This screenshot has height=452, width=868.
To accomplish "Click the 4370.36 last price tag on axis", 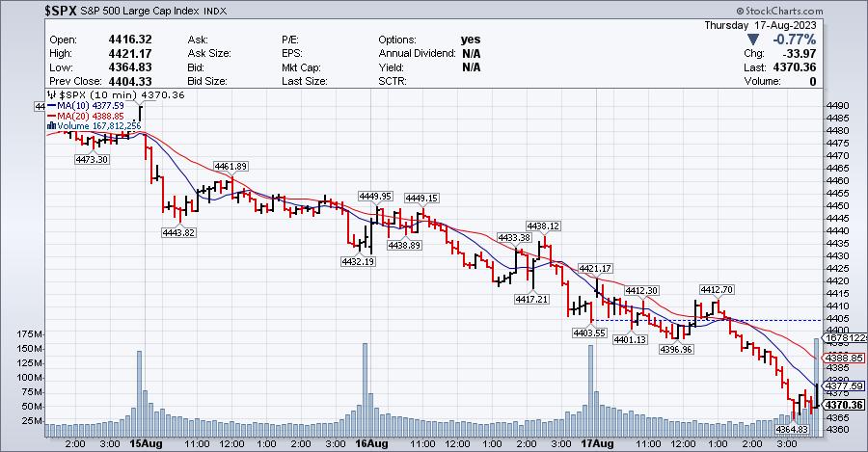I will pyautogui.click(x=845, y=405).
